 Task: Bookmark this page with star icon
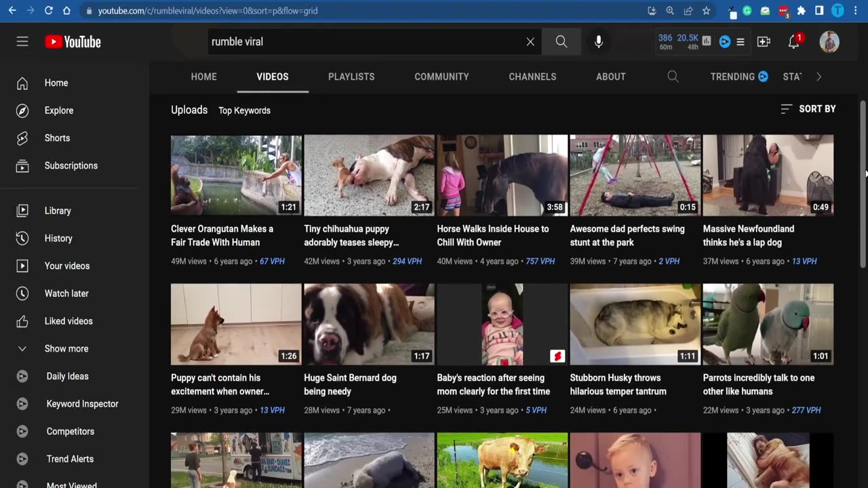706,11
